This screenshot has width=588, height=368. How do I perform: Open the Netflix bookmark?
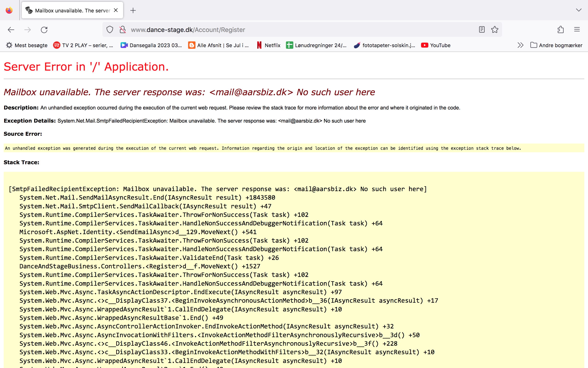click(x=269, y=45)
